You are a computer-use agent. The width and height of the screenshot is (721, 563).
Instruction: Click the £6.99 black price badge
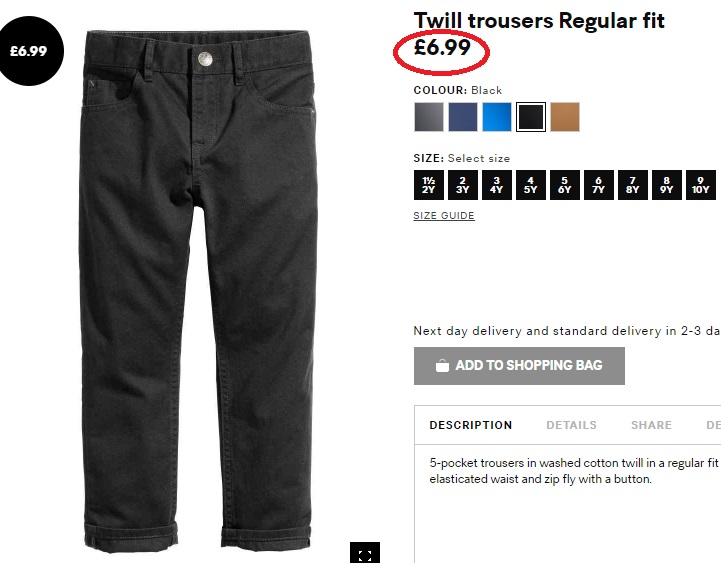(x=29, y=51)
